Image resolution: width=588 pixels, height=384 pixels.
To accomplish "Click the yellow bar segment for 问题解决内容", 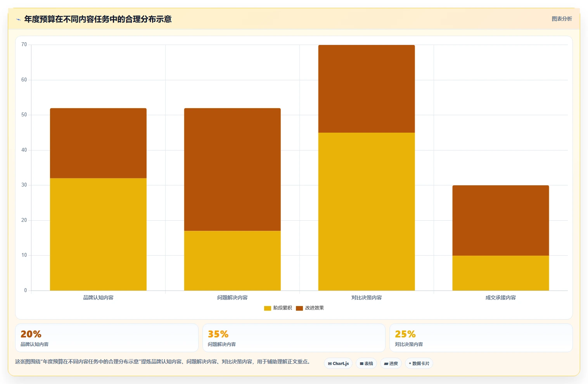I will coord(232,261).
